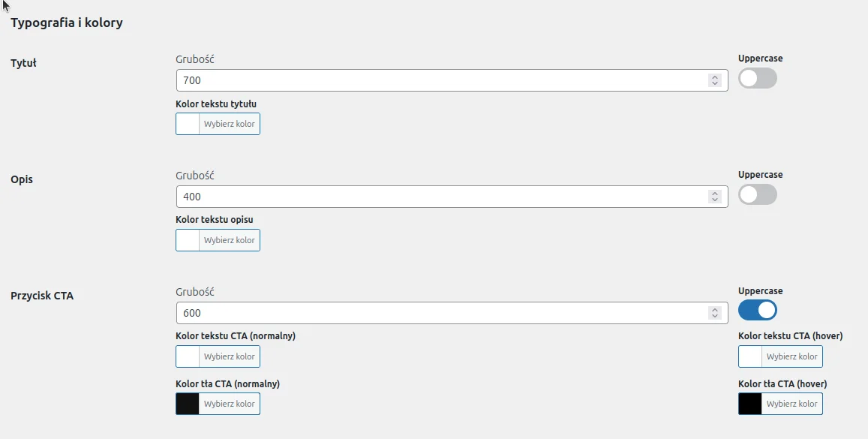Click Wybierz kolor under Kolor tekstu tytułu
This screenshot has height=439, width=868.
pos(230,124)
